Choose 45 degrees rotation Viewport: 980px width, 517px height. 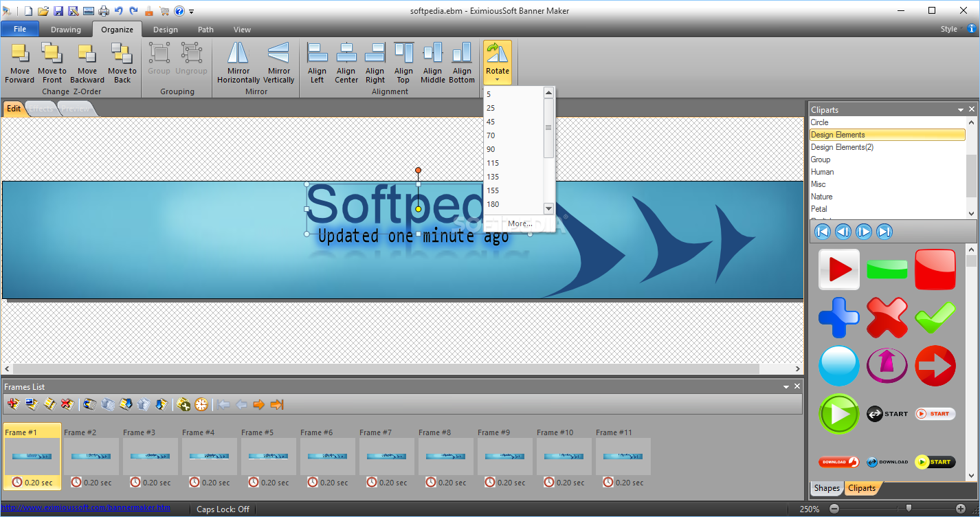point(513,122)
